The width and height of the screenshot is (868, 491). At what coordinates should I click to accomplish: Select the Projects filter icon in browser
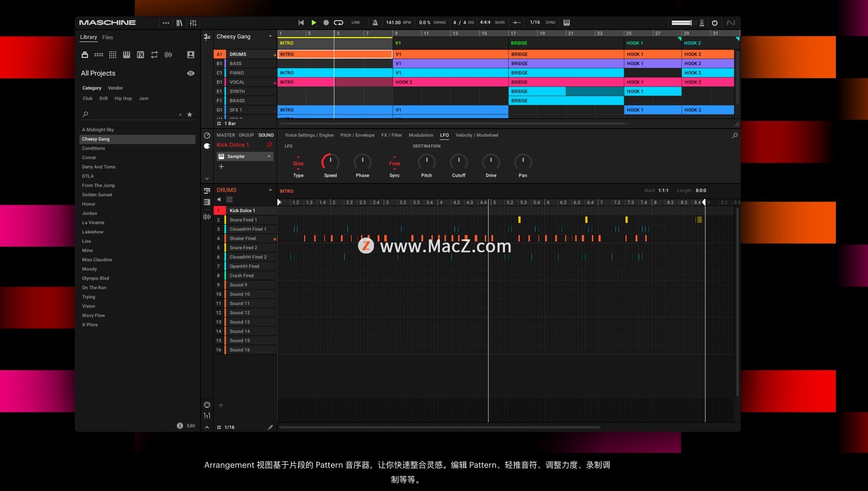(x=85, y=55)
